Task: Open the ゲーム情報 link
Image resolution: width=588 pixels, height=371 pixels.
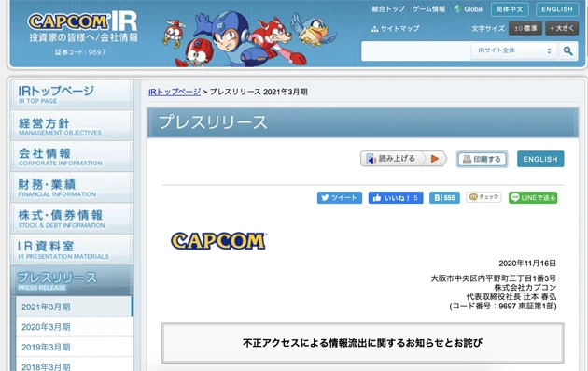Action: click(x=428, y=9)
